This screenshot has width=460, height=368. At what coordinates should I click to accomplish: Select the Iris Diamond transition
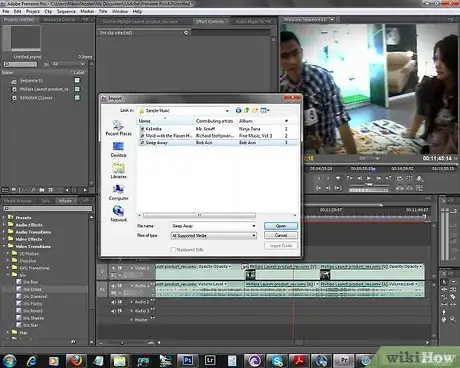tap(35, 296)
